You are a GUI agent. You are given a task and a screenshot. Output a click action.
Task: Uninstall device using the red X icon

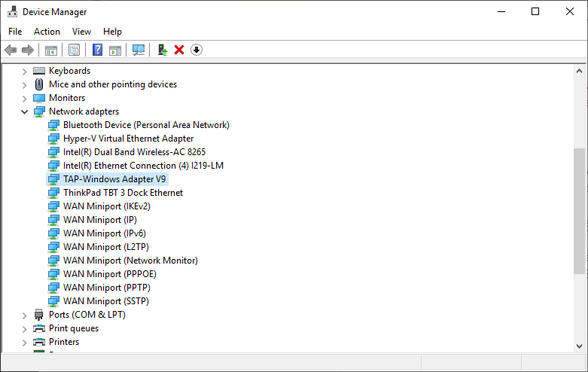click(179, 50)
